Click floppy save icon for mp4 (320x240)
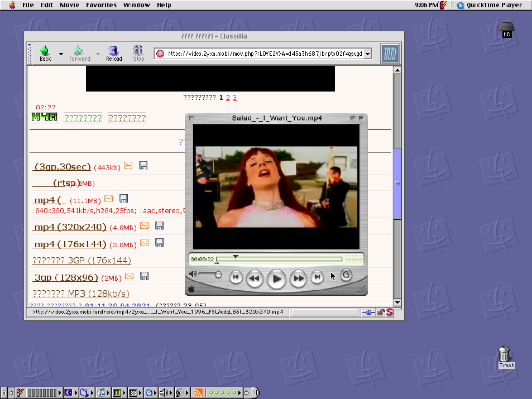This screenshot has width=532, height=399. (x=159, y=225)
